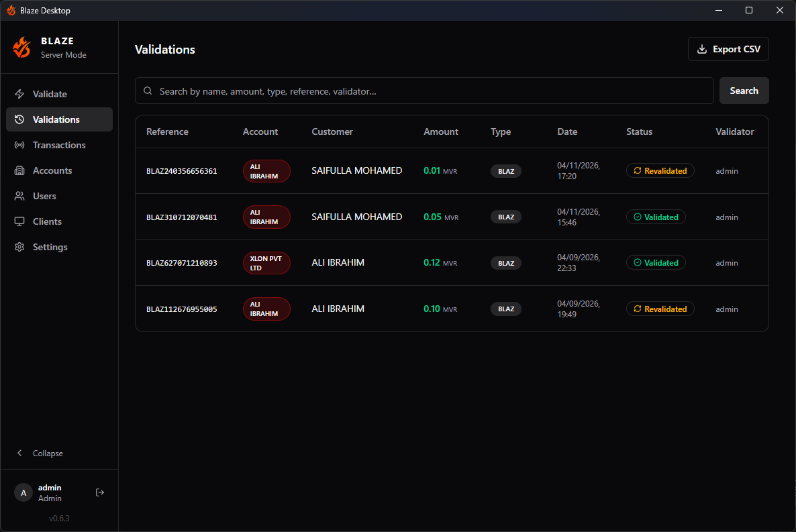Click the Transactions broadcast icon
This screenshot has width=796, height=532.
click(19, 145)
